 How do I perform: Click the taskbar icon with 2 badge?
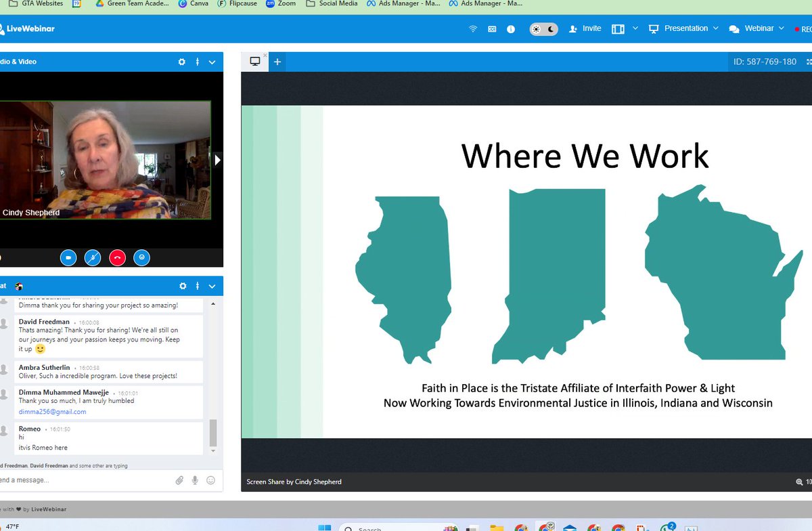[667, 526]
